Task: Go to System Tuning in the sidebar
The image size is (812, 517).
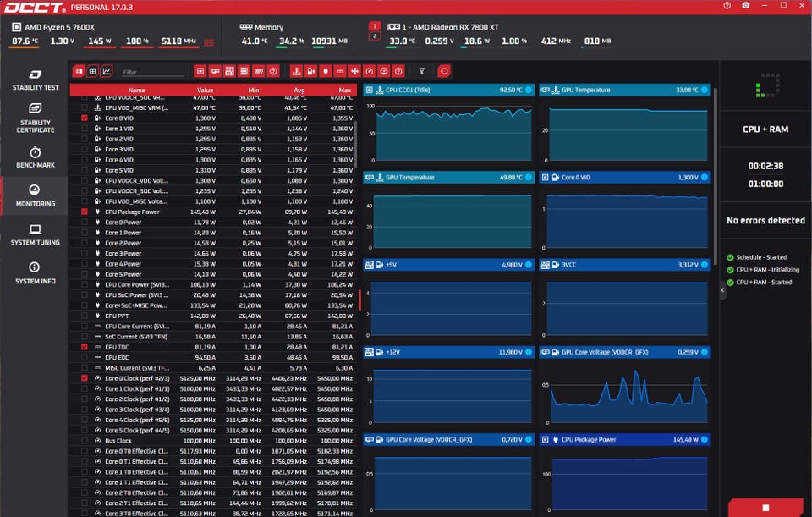Action: click(x=35, y=234)
